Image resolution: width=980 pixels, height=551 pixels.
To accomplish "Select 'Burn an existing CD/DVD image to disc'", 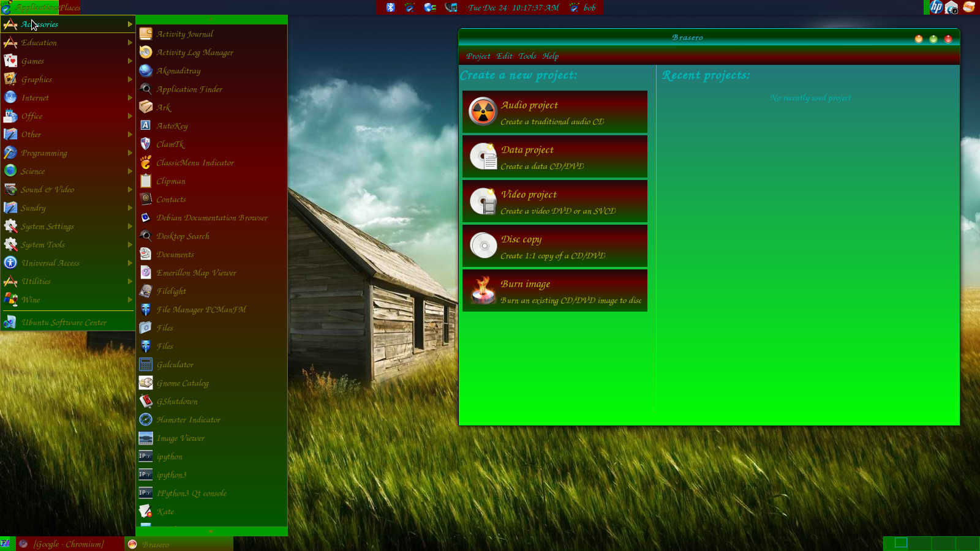I will pyautogui.click(x=571, y=300).
